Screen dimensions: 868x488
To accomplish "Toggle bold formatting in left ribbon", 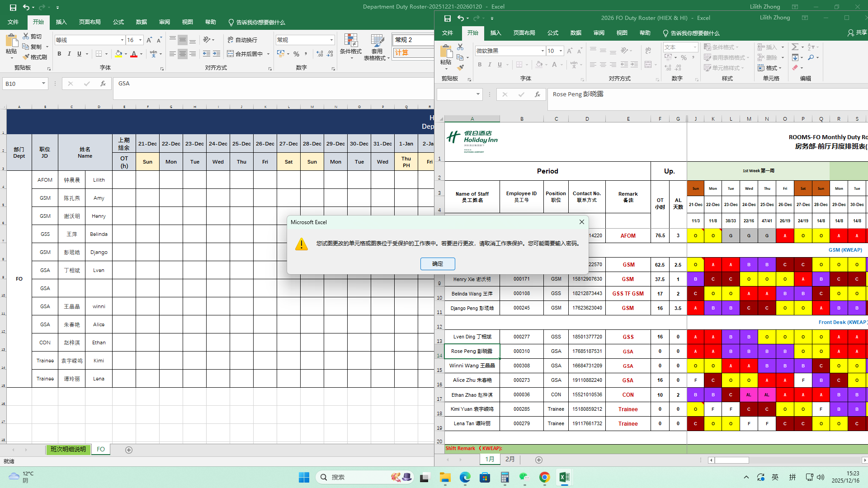I will tap(59, 54).
